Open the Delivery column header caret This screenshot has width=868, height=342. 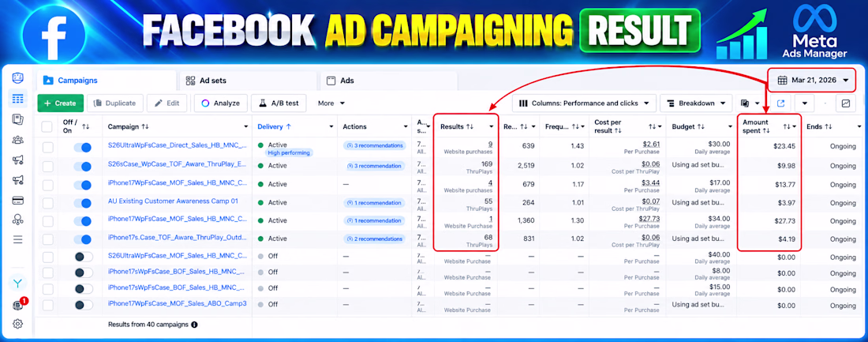pyautogui.click(x=331, y=127)
